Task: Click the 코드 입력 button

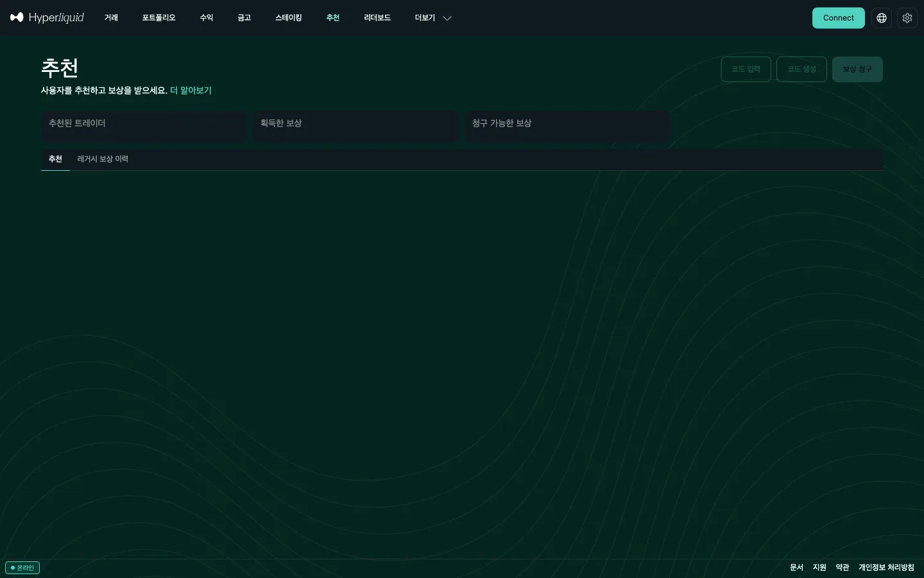Action: point(746,69)
